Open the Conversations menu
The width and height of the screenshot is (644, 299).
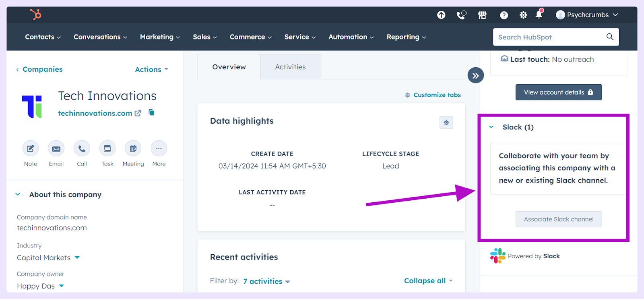click(x=100, y=37)
